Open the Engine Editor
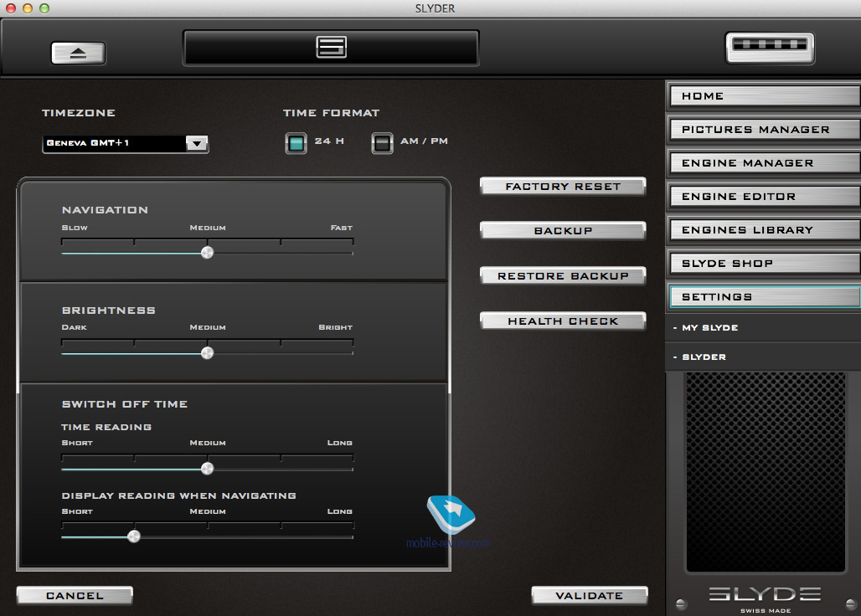Screen dimensions: 861x616 (765, 197)
